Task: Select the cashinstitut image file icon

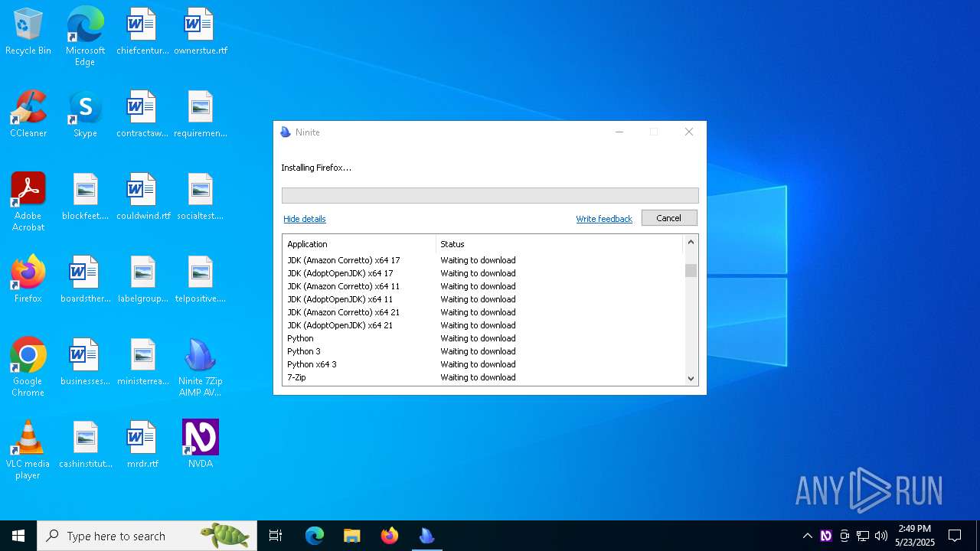Action: [85, 445]
